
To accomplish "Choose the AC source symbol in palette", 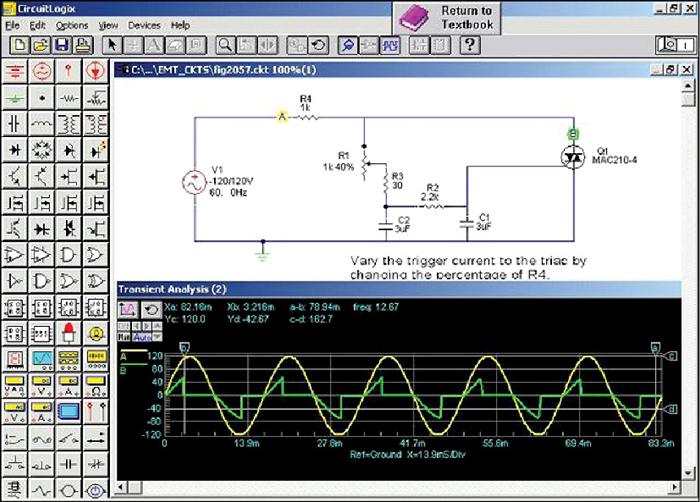I will 42,71.
